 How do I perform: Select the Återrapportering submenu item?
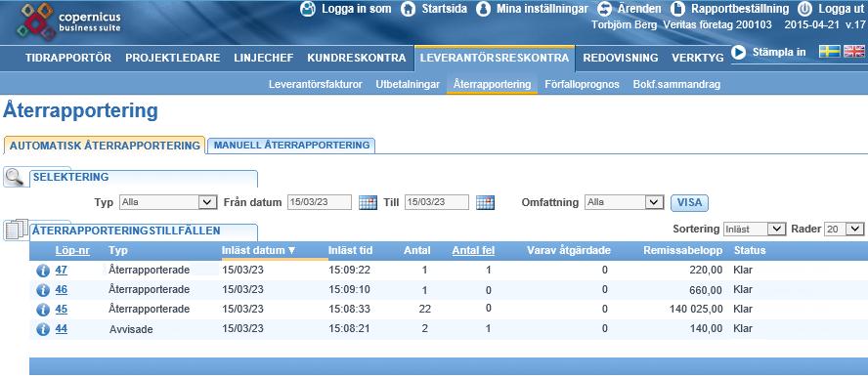pyautogui.click(x=492, y=85)
